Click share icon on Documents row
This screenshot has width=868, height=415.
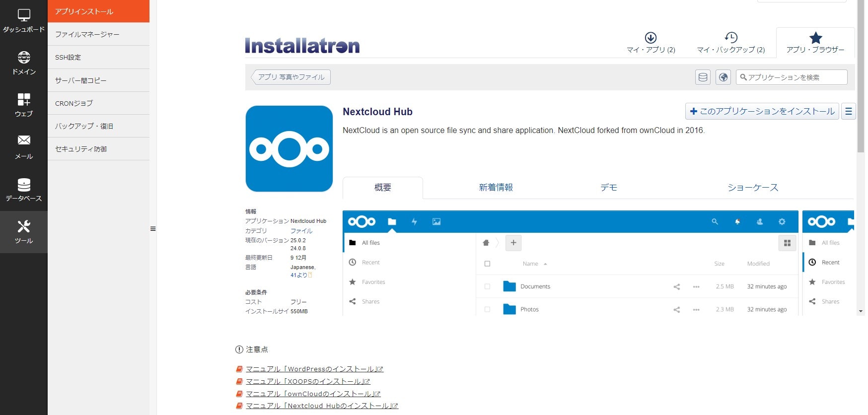pos(676,286)
